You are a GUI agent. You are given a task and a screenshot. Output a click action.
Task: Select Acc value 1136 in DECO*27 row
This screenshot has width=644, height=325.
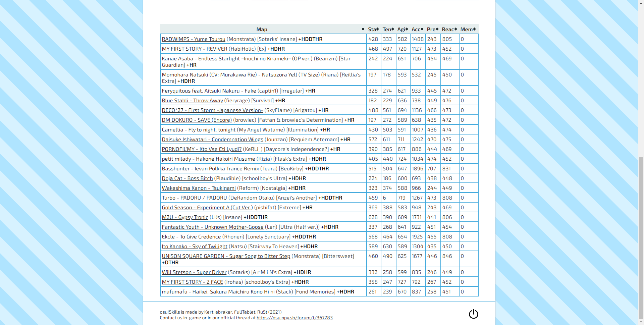[417, 110]
